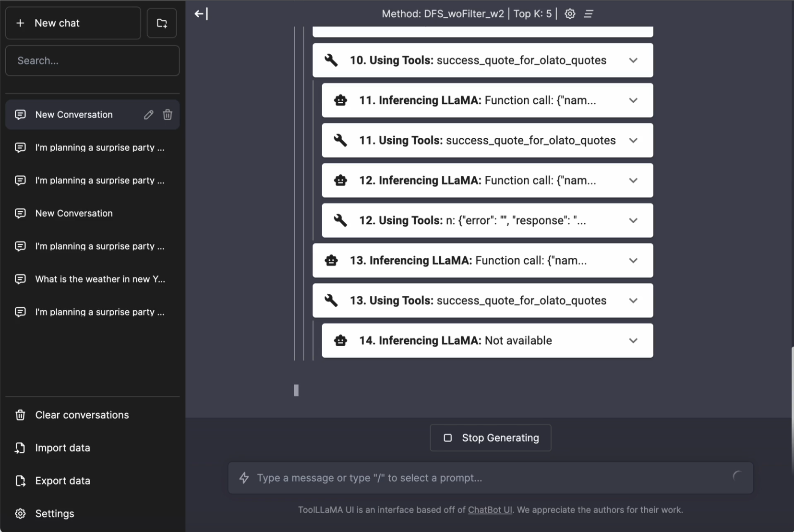This screenshot has height=532, width=794.
Task: Click the conversation Search field
Action: coord(92,60)
